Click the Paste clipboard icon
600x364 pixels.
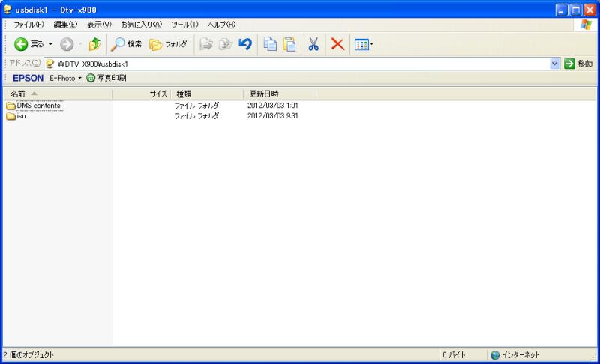click(289, 45)
